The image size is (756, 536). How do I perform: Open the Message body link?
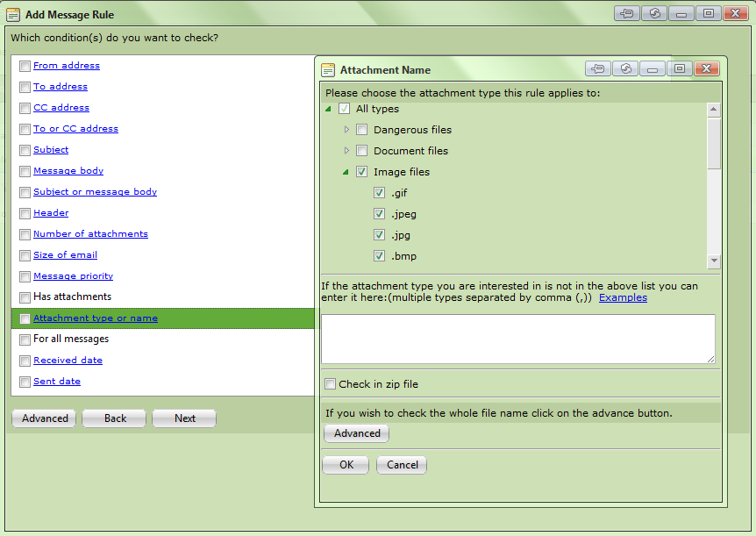pos(68,171)
